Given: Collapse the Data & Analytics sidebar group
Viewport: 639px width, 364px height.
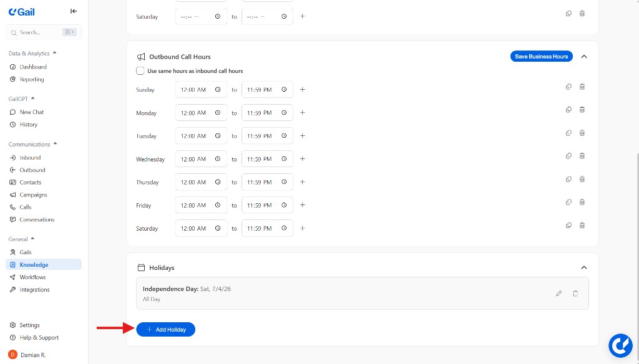Looking at the screenshot, I should pos(54,54).
